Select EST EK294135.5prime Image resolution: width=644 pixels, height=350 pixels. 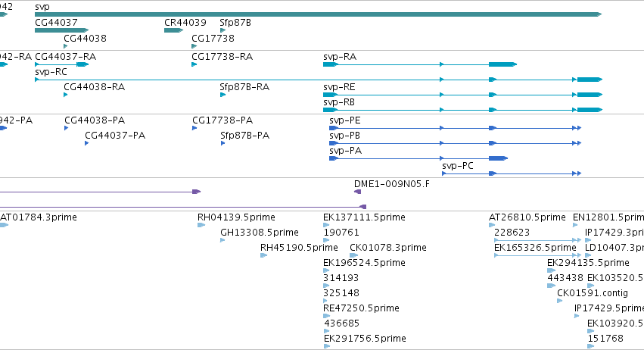coord(588,263)
